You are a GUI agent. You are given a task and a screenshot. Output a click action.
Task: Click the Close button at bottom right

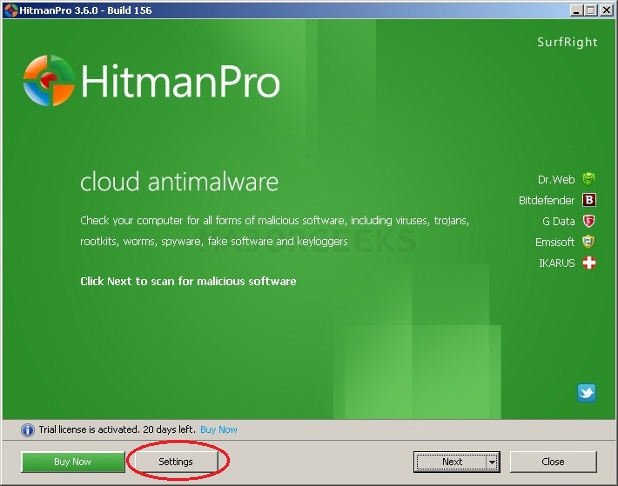tap(553, 462)
